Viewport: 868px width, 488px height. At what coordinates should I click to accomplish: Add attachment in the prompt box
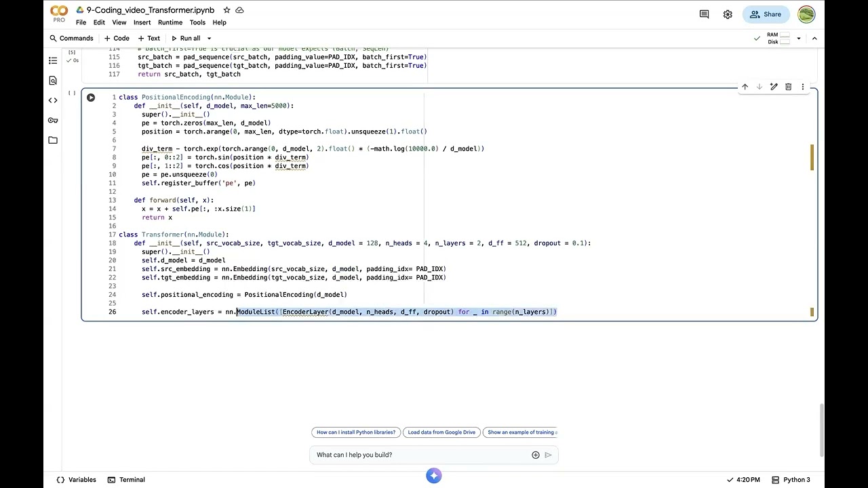pyautogui.click(x=536, y=455)
